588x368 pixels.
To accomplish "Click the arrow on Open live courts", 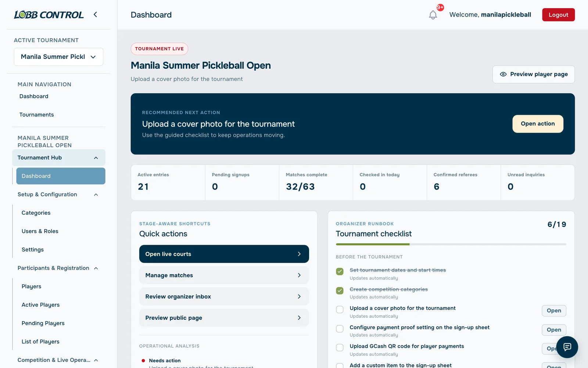I will 299,254.
